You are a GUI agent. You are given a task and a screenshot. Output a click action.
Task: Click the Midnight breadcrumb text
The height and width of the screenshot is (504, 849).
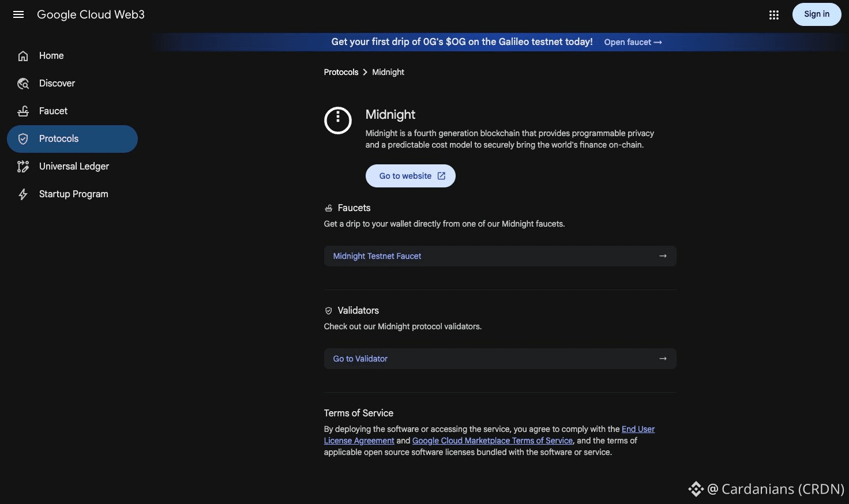pos(388,72)
